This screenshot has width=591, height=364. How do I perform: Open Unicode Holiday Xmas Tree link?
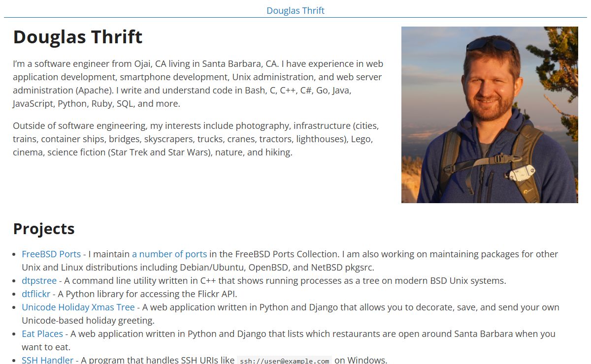pyautogui.click(x=78, y=307)
